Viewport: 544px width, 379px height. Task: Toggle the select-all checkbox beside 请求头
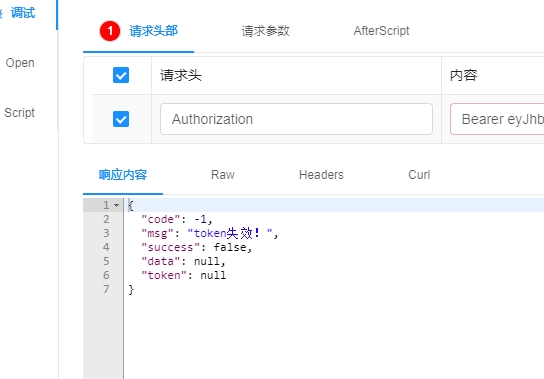coord(121,75)
